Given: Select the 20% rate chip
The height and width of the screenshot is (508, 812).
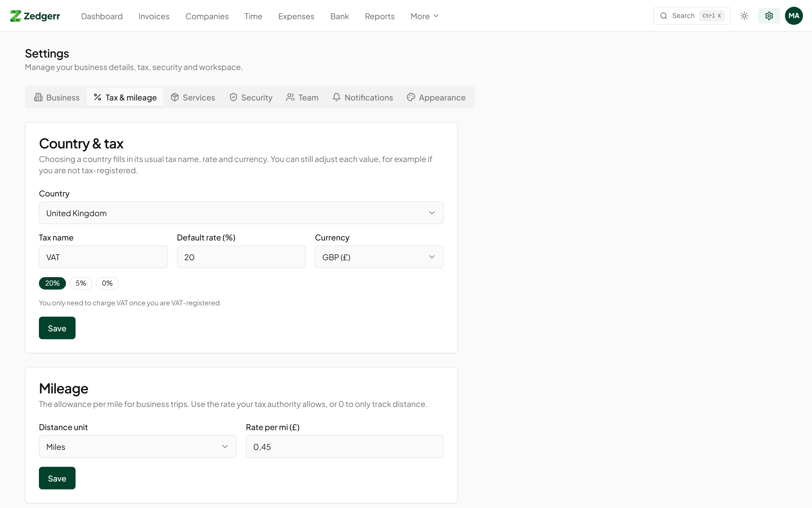Looking at the screenshot, I should coord(52,283).
